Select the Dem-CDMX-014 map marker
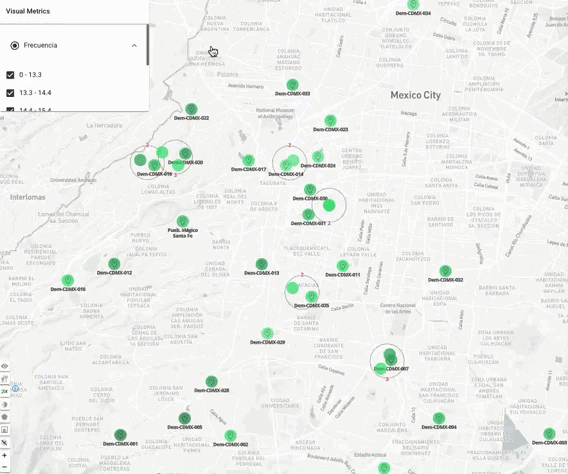This screenshot has width=568, height=474. (x=286, y=165)
